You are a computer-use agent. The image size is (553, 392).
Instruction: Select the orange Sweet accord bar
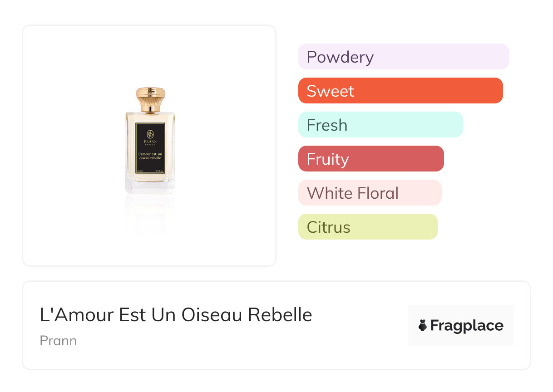[x=400, y=91]
